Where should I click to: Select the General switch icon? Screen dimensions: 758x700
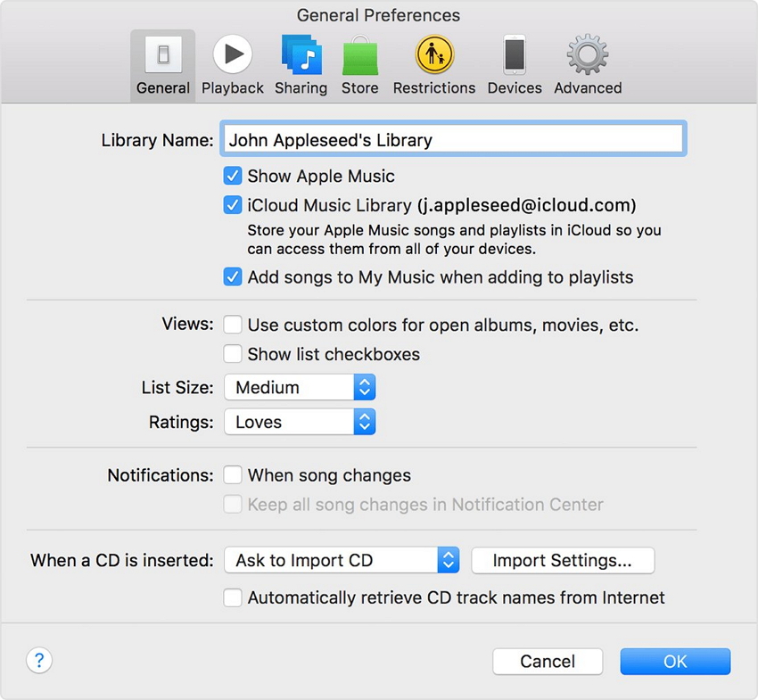pos(163,55)
